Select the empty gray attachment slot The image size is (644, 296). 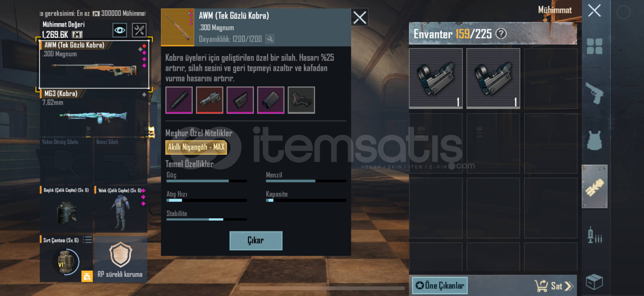[x=301, y=100]
